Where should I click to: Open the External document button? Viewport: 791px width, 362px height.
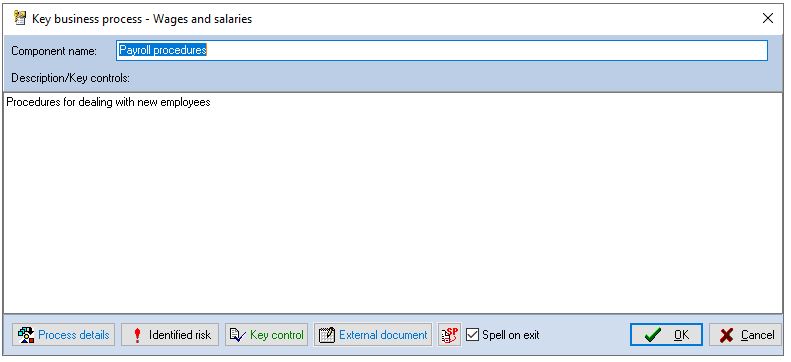coord(373,335)
